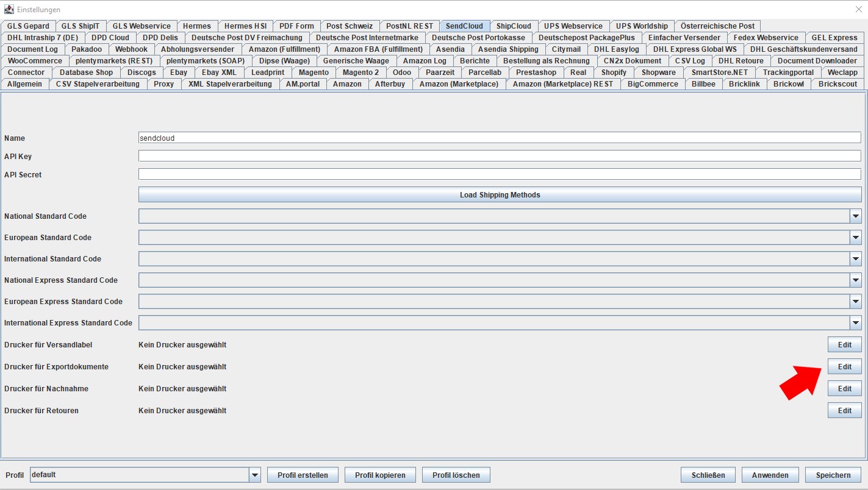Viewport: 868px width, 490px height.
Task: Switch to Document Downloader tab
Action: (x=817, y=61)
